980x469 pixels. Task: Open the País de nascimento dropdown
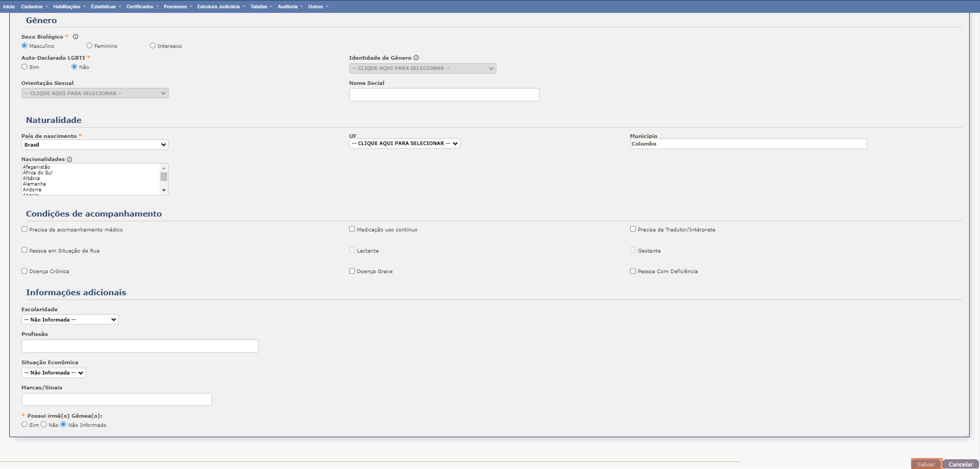pos(95,145)
